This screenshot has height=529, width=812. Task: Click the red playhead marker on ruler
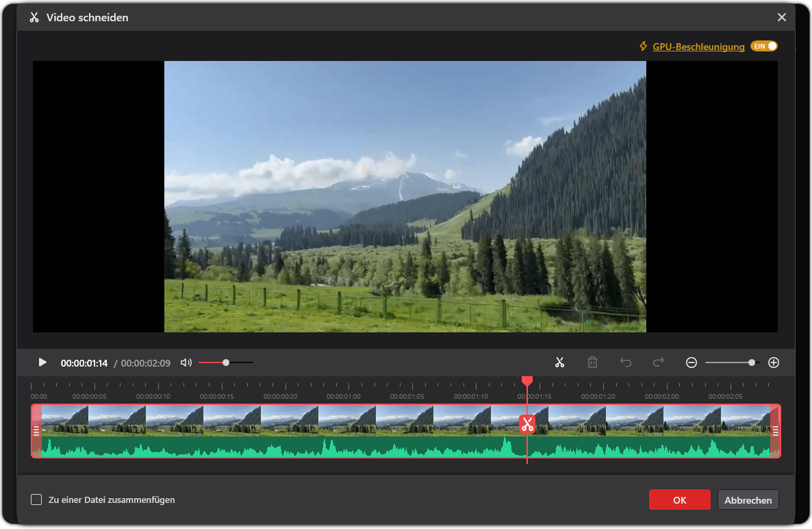click(527, 382)
